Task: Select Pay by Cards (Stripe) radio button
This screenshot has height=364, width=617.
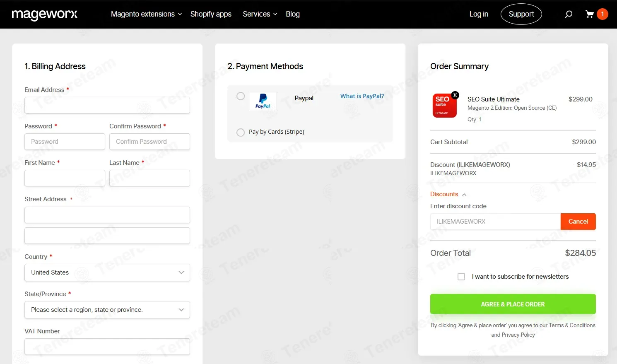Action: coord(241,133)
